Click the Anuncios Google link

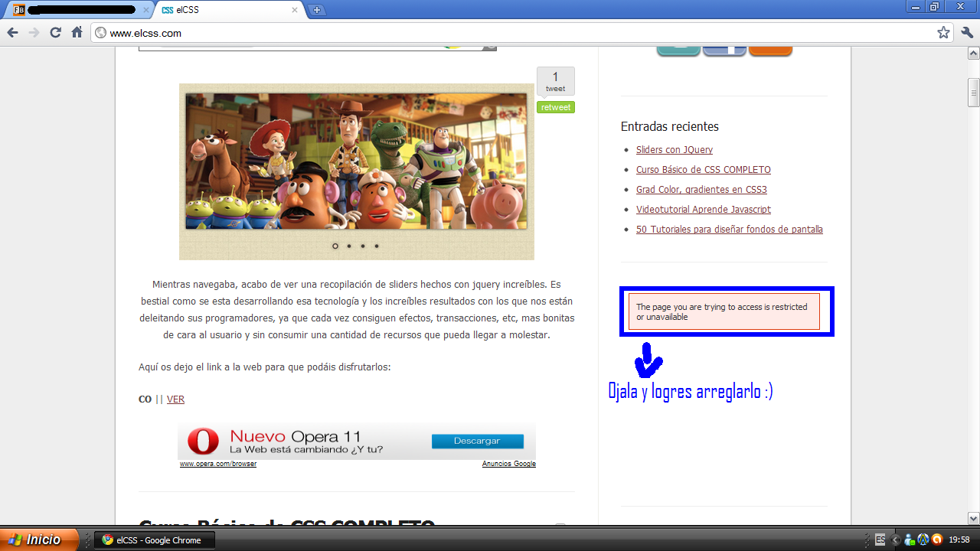509,464
